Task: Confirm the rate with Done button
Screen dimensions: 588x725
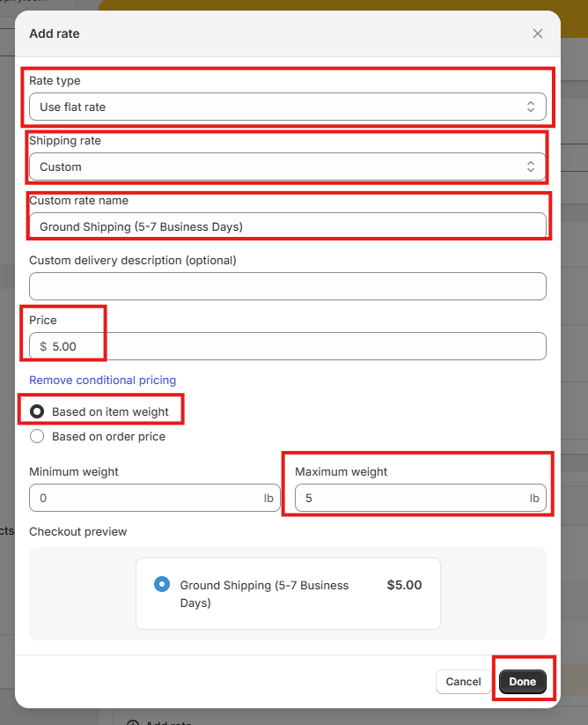Action: [522, 682]
